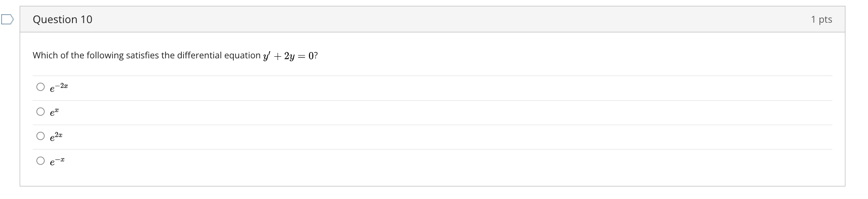
Task: Click the words Which of the following
Action: 78,55
